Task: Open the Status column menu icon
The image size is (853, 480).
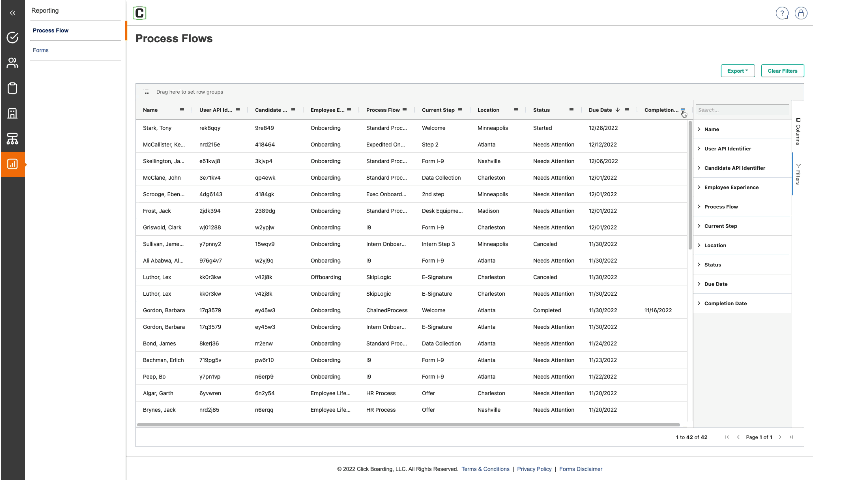Action: pyautogui.click(x=570, y=109)
